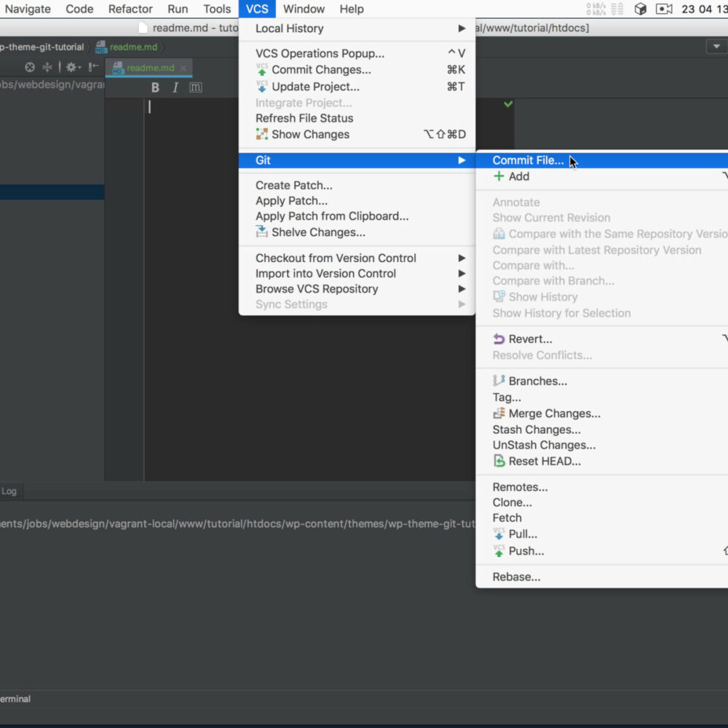The height and width of the screenshot is (728, 728).
Task: Choose Apply Patch... menu item
Action: click(x=357, y=201)
